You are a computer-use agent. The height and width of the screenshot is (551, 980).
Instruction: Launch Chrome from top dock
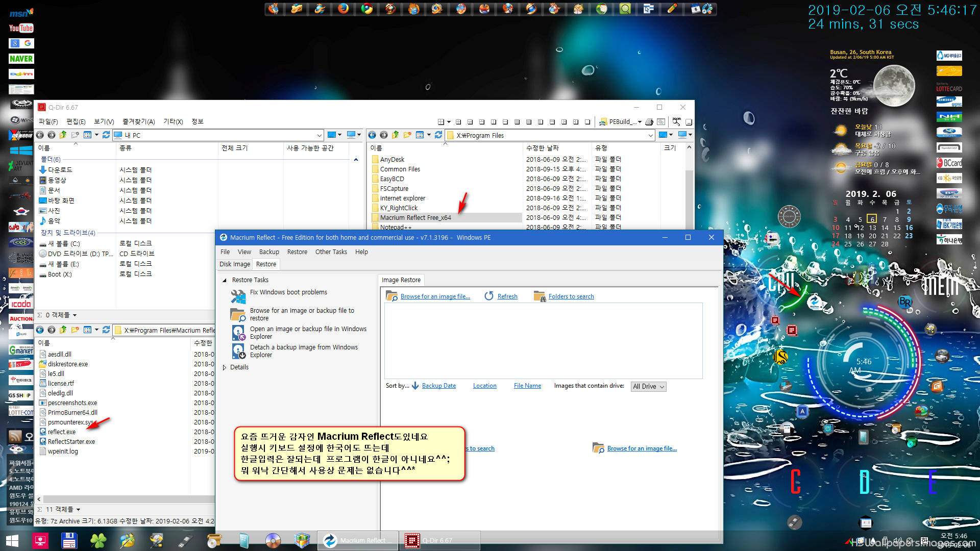tap(367, 9)
